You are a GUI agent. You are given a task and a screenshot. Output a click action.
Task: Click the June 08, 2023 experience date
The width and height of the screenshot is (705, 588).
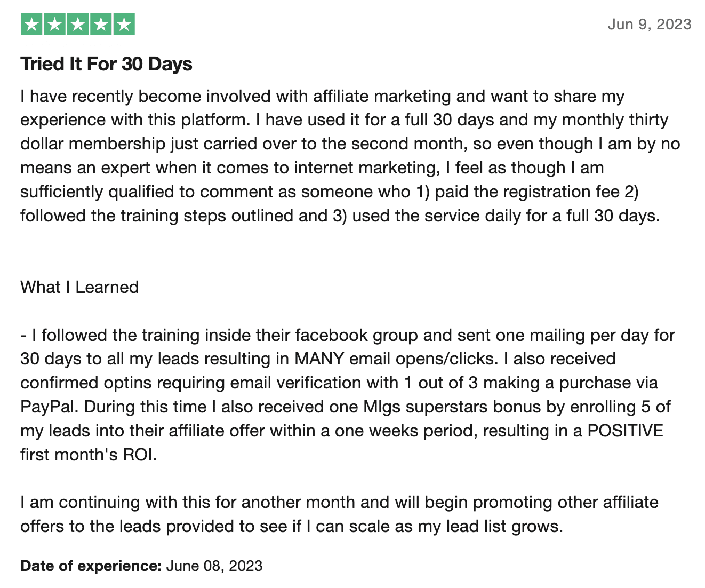coord(214,566)
